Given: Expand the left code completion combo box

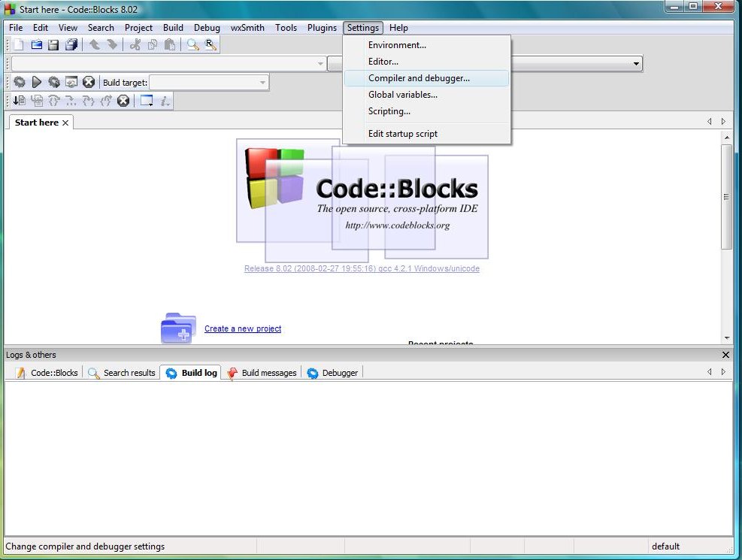Looking at the screenshot, I should point(320,63).
